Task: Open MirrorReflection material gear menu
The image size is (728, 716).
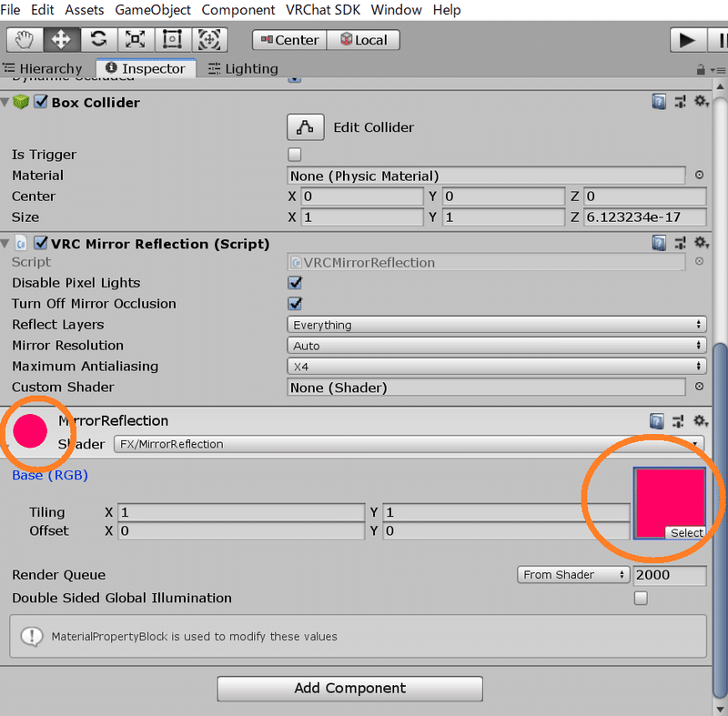Action: [x=701, y=421]
